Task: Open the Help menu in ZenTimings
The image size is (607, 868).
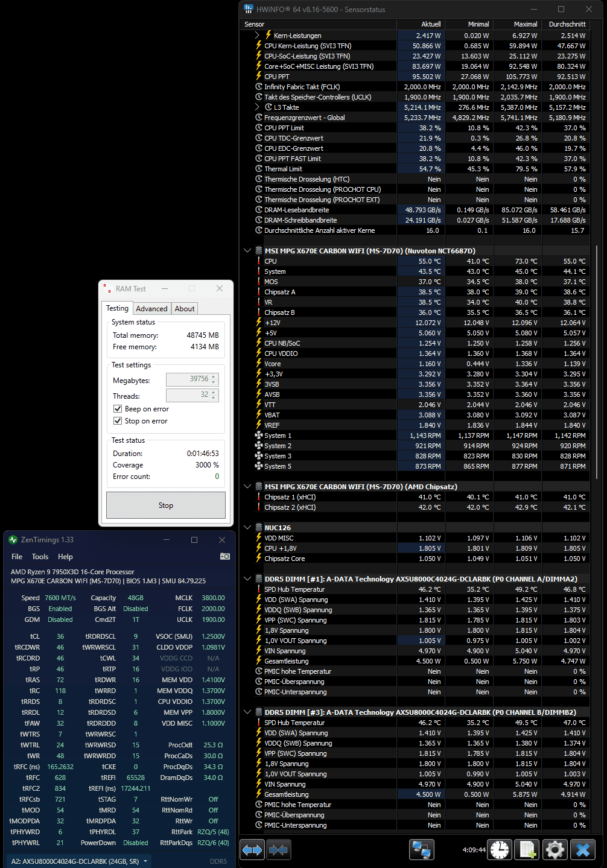Action: pos(65,557)
